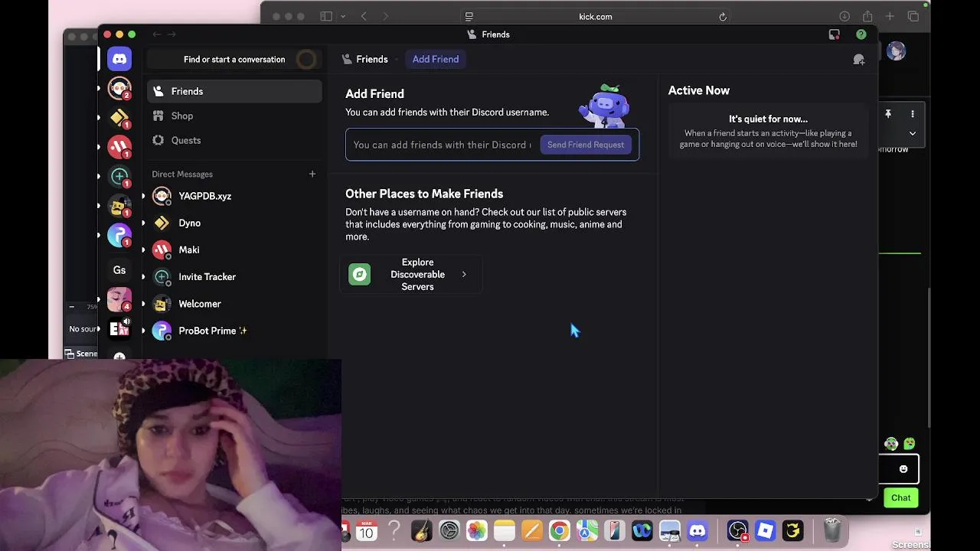
Task: Open System Settings from the Dock
Action: coord(449,530)
